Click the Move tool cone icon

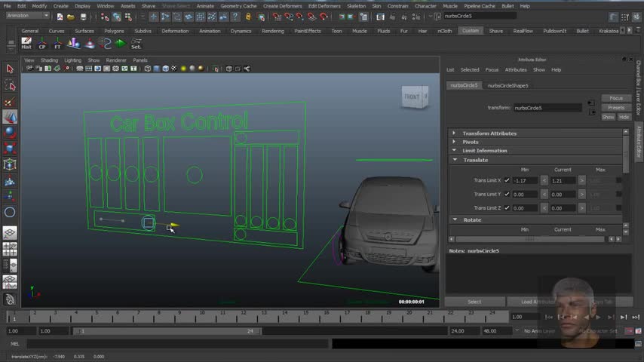(x=10, y=118)
